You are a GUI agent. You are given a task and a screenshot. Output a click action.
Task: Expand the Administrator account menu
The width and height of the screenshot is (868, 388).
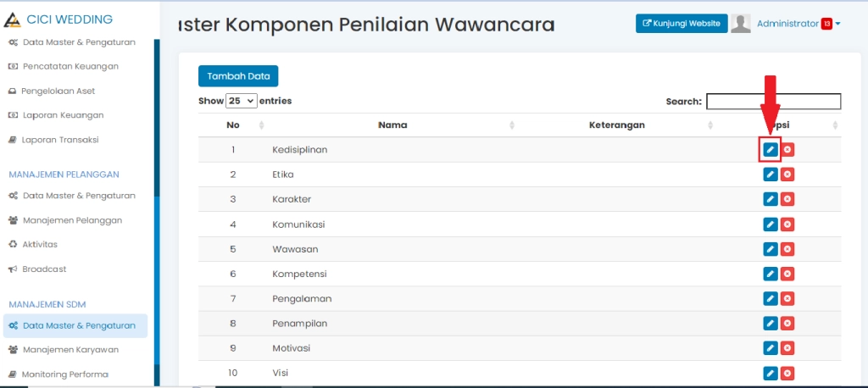837,24
